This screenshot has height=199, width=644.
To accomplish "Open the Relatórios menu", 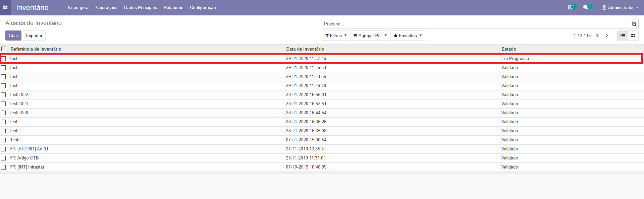I will 173,7.
